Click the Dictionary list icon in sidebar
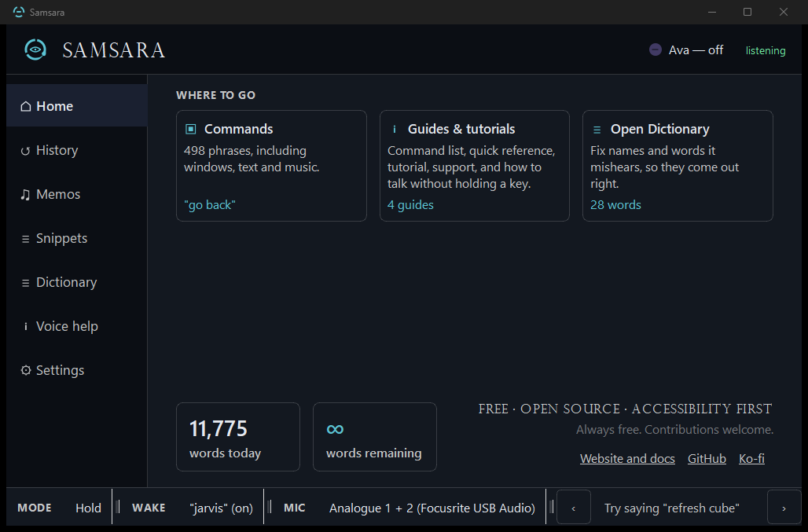Viewport: 808px width, 532px height. click(x=25, y=283)
